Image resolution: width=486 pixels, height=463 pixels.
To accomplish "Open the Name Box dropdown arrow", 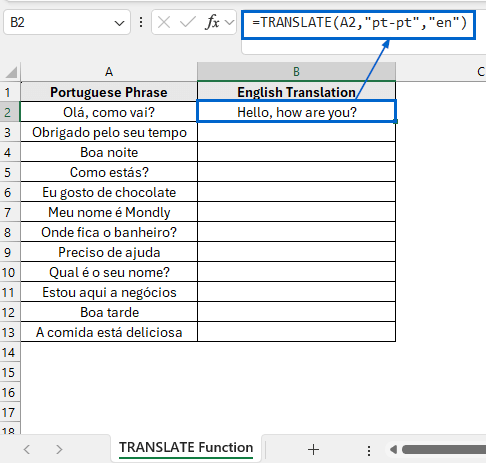I will pos(119,23).
